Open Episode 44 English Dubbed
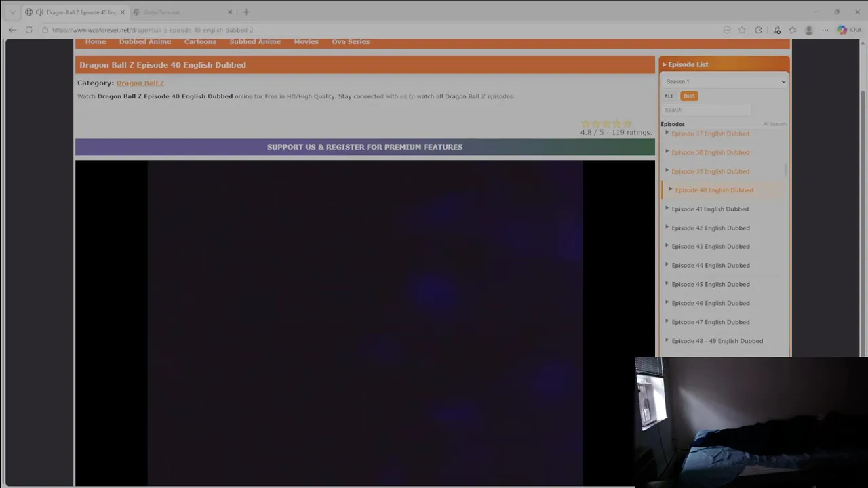Screen dimensions: 868x488 (x=710, y=266)
